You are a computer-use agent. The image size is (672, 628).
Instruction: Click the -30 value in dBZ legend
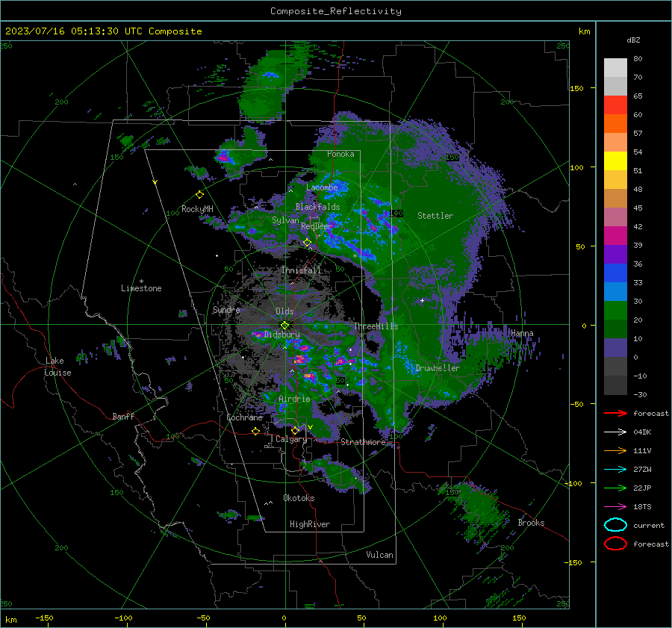point(640,394)
